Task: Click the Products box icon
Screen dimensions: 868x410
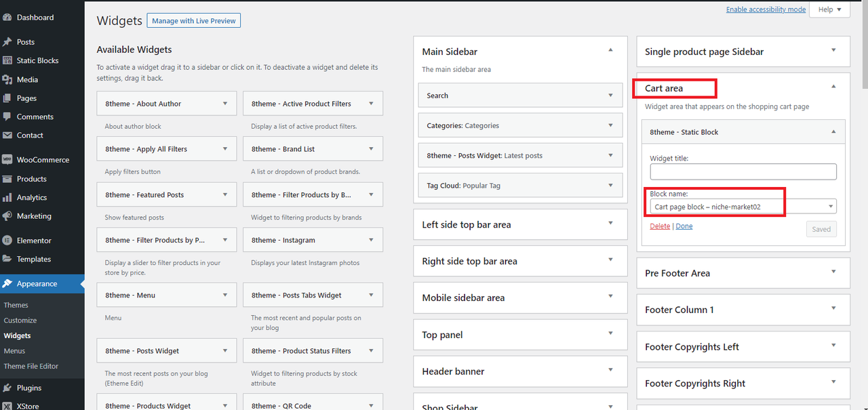Action: tap(7, 179)
